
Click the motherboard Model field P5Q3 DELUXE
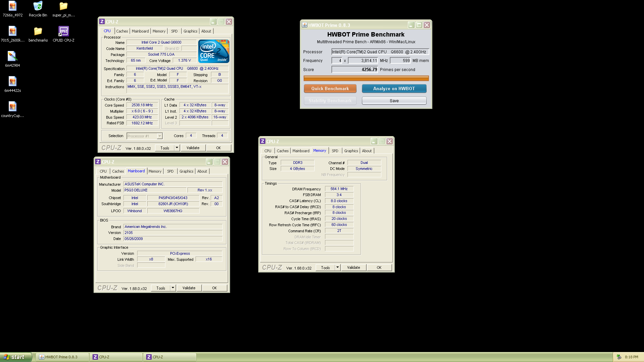coord(155,190)
